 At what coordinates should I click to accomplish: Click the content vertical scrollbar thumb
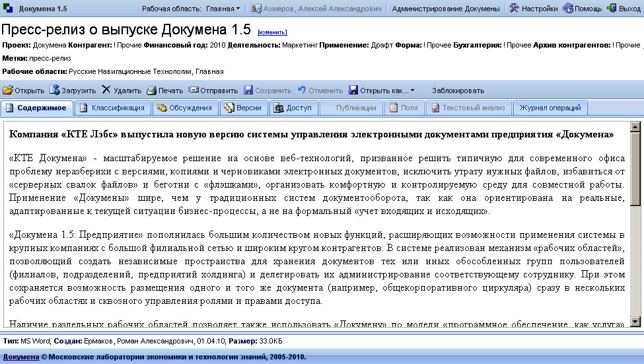point(635,168)
